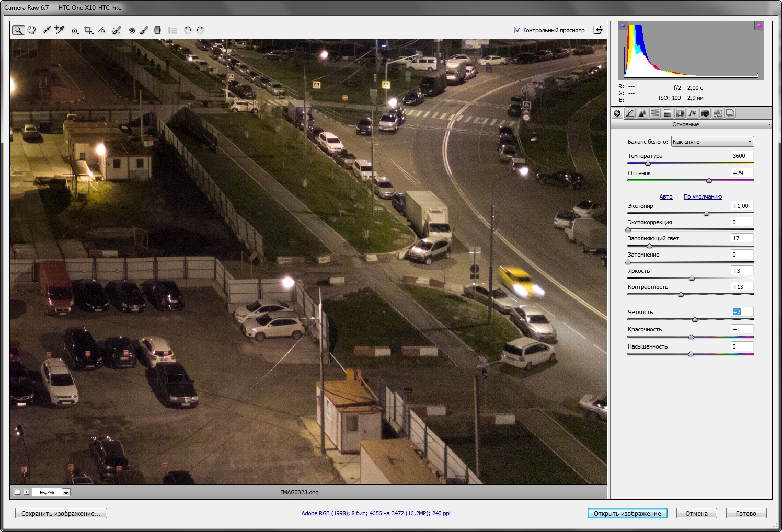Open the HSL / Grayscale panel tab
The width and height of the screenshot is (782, 532).
click(x=655, y=113)
